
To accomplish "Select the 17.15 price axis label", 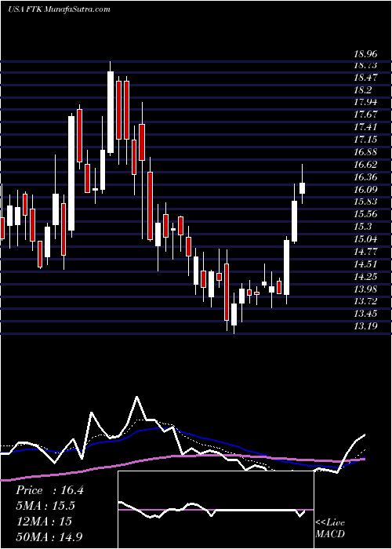I will pos(365,140).
